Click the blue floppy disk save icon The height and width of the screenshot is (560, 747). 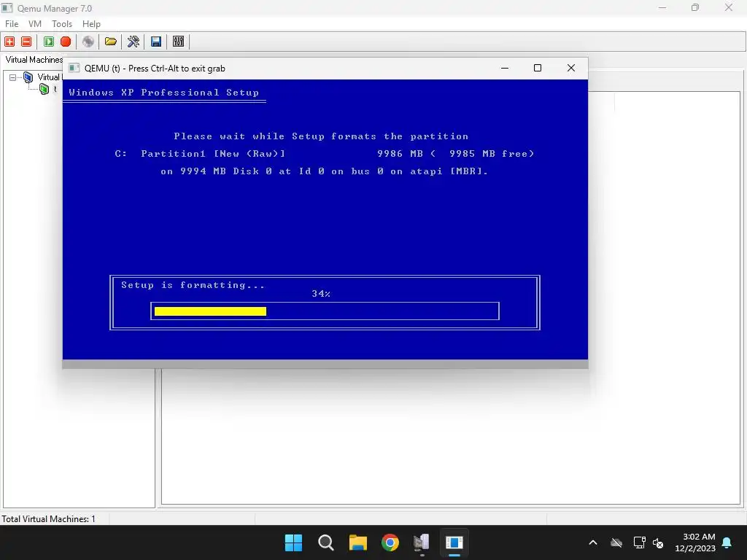click(156, 42)
